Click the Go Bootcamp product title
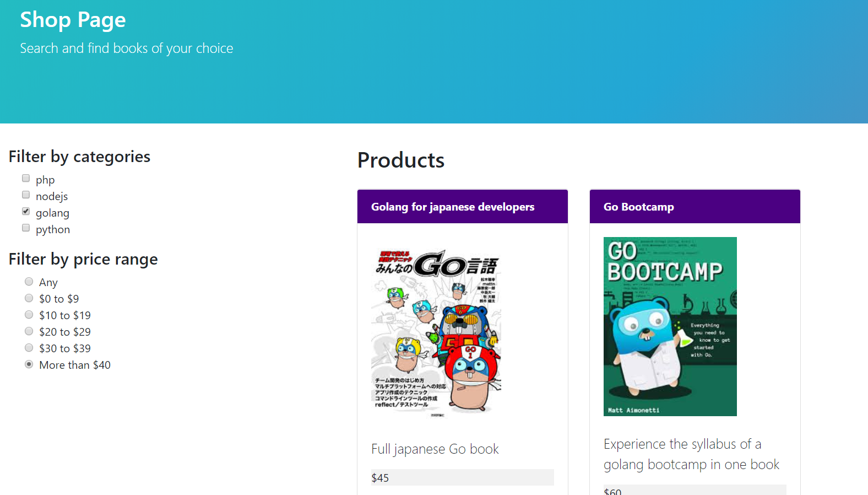Screen dimensions: 868x495 (x=639, y=207)
